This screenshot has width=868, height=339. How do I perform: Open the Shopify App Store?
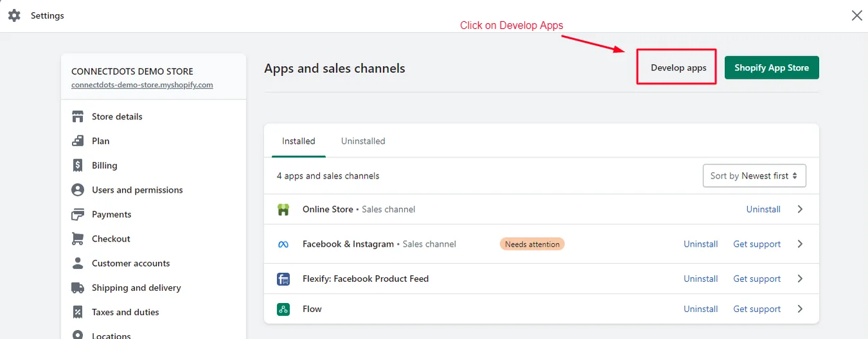click(x=772, y=67)
